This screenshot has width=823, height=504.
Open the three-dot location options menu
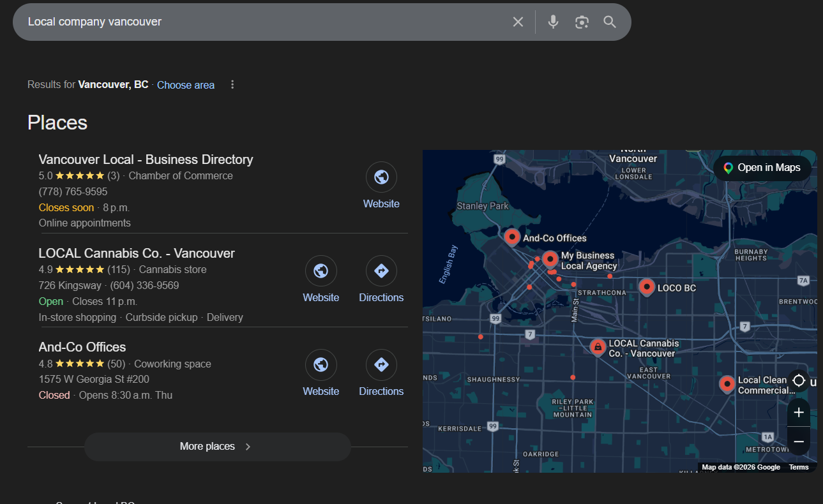[232, 85]
